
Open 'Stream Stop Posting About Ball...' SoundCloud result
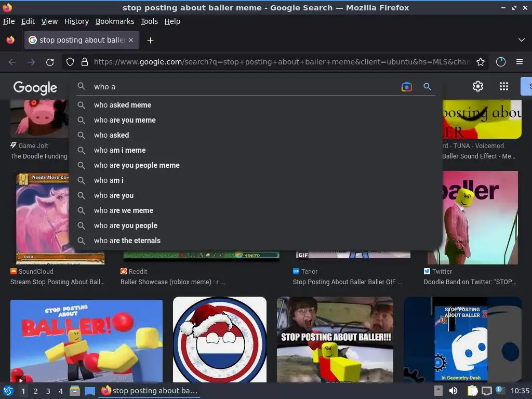click(x=57, y=282)
